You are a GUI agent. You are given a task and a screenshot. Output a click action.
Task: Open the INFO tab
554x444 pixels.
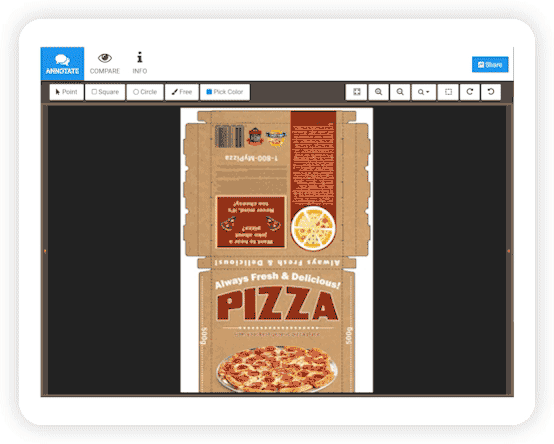pyautogui.click(x=140, y=64)
